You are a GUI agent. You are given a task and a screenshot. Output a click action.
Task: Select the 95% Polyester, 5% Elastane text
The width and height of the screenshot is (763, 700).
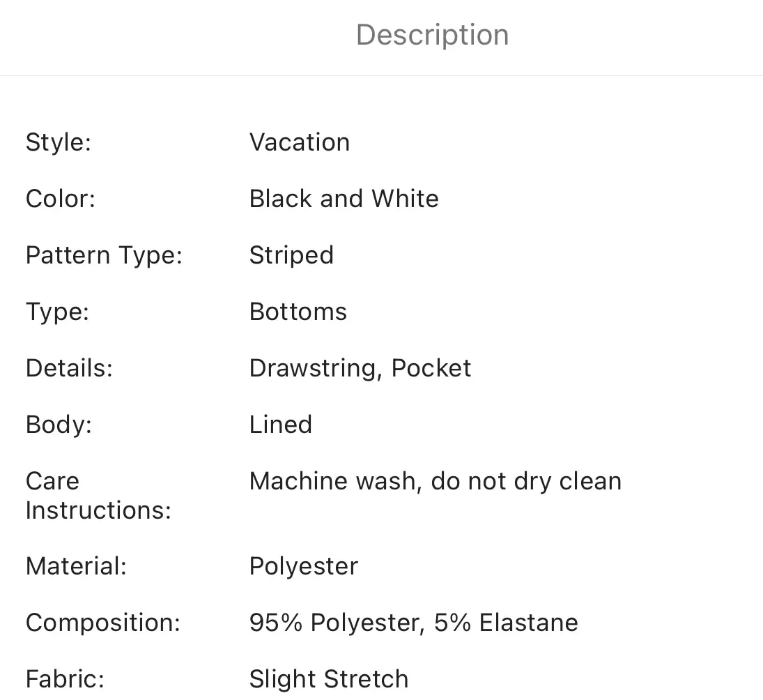[414, 623]
